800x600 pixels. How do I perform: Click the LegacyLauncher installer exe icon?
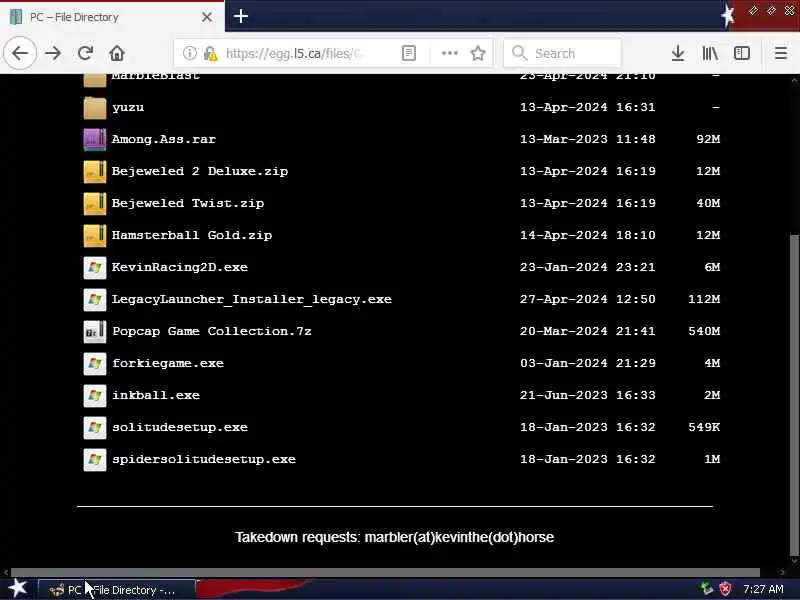[95, 299]
